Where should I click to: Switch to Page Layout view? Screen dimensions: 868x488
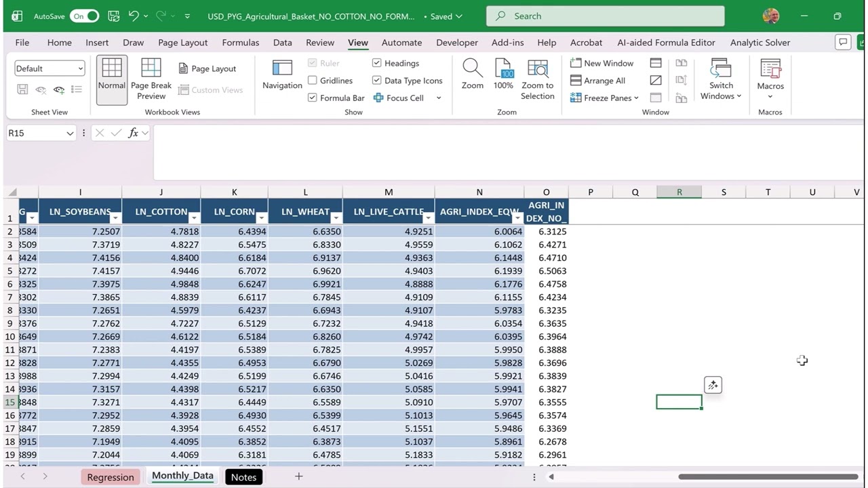(x=208, y=68)
